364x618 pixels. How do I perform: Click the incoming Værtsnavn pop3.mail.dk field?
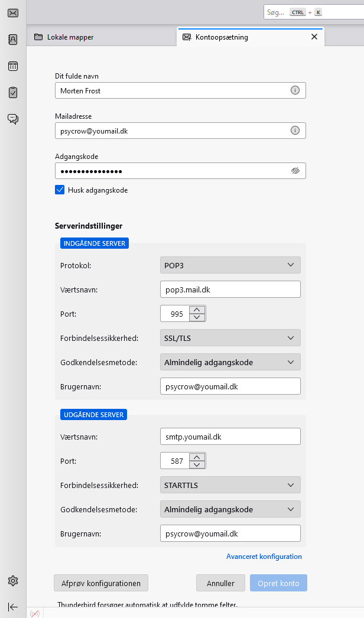230,290
